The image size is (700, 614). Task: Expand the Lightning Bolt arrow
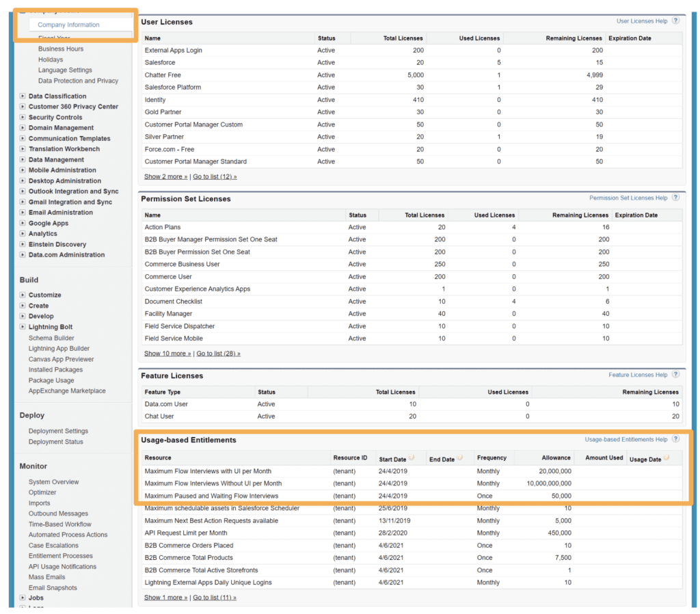tap(23, 327)
